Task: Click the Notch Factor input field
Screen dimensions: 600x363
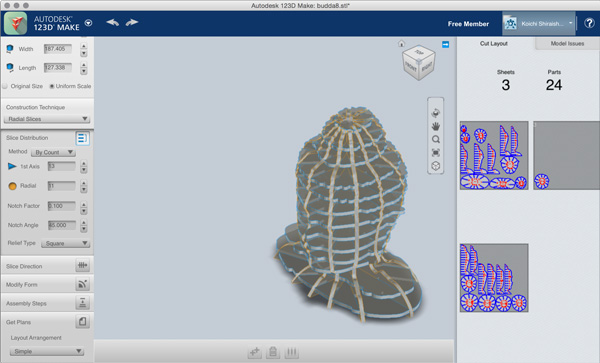Action: (x=62, y=206)
